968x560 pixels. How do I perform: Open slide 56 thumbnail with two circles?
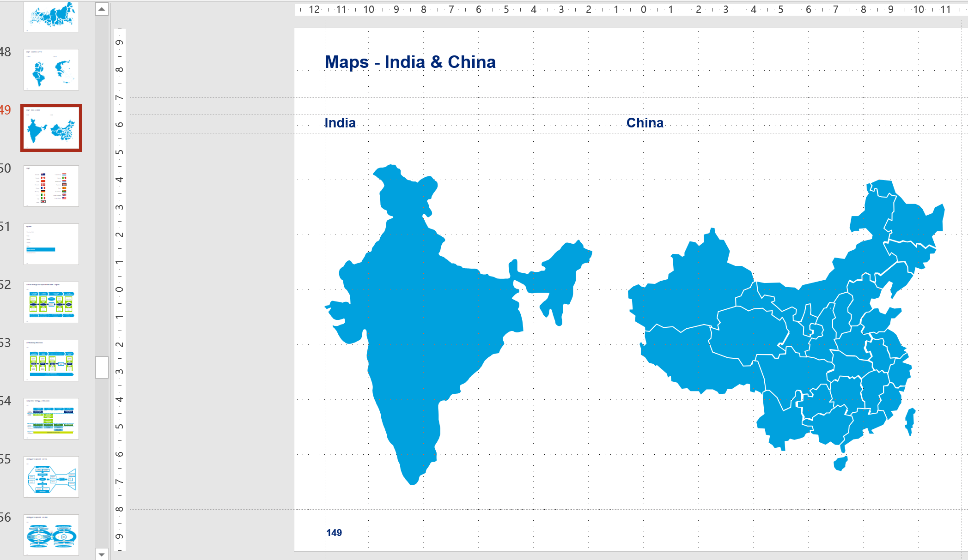(x=51, y=535)
